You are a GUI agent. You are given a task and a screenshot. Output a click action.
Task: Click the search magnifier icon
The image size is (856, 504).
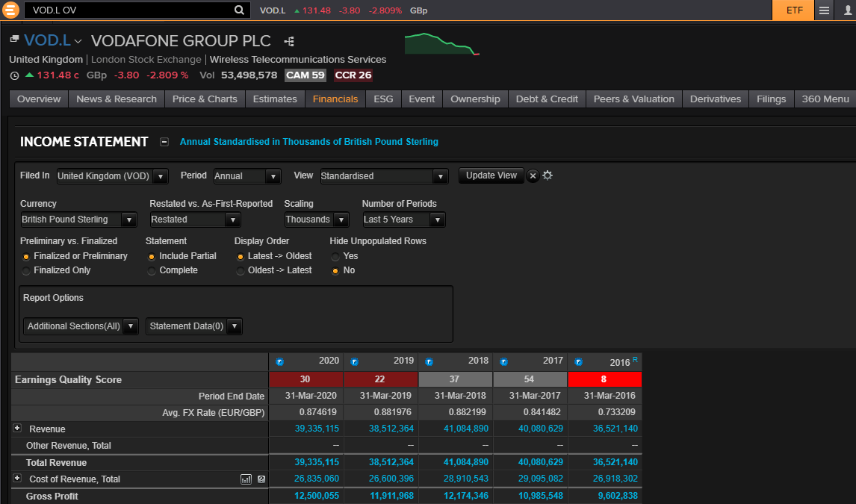[x=239, y=10]
